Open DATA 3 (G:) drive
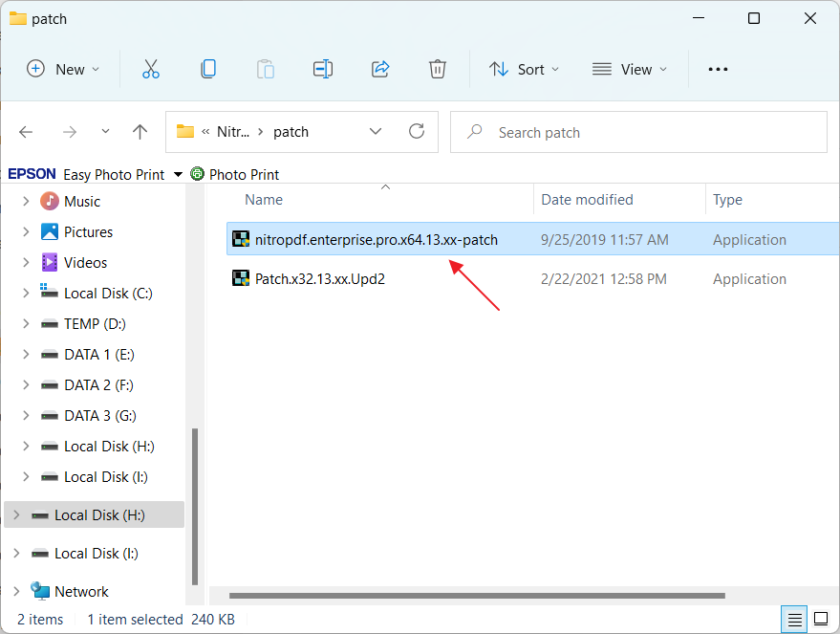Screen dimensions: 840x634 100,415
